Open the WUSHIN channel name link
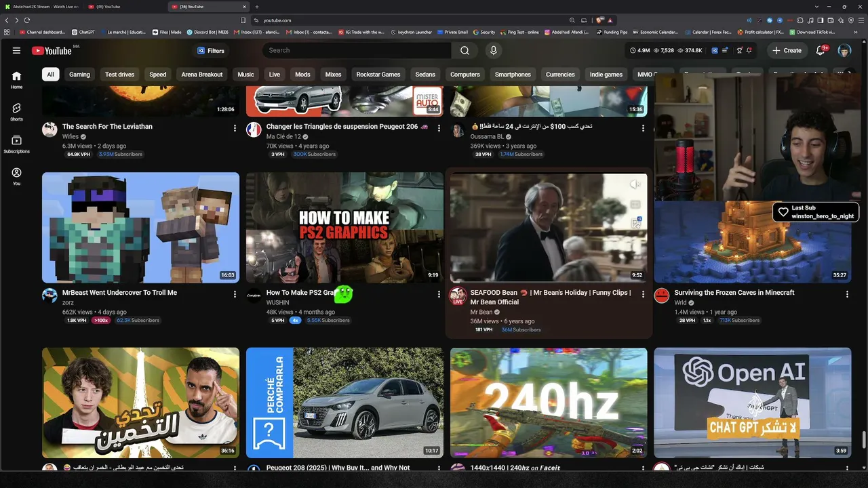This screenshot has width=868, height=488. click(278, 302)
